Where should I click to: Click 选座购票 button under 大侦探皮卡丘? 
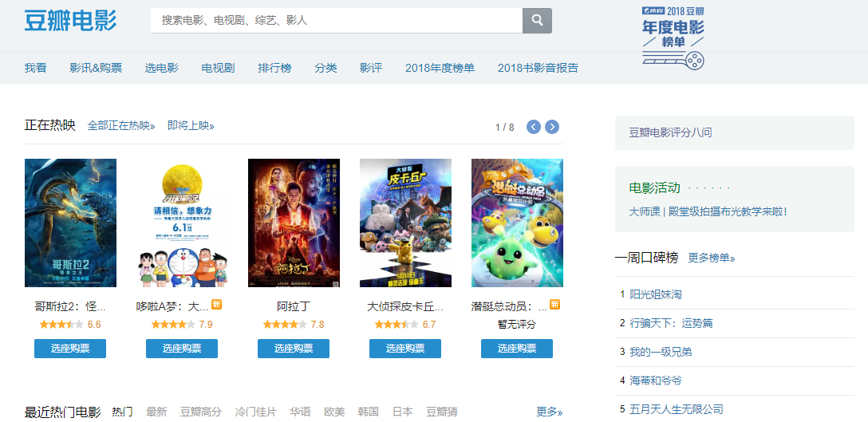[405, 349]
